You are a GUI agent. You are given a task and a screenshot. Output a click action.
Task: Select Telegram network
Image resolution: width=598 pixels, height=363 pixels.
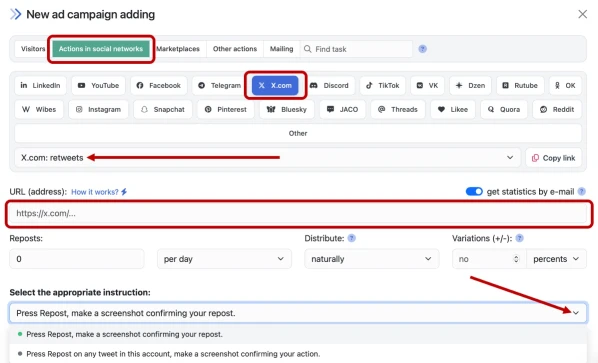[x=219, y=85]
